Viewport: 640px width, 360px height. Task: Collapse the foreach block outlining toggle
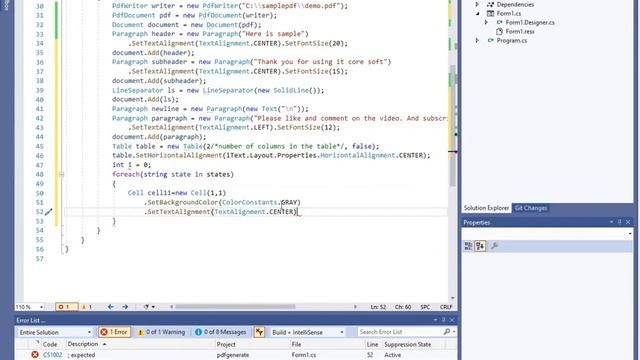[x=61, y=174]
